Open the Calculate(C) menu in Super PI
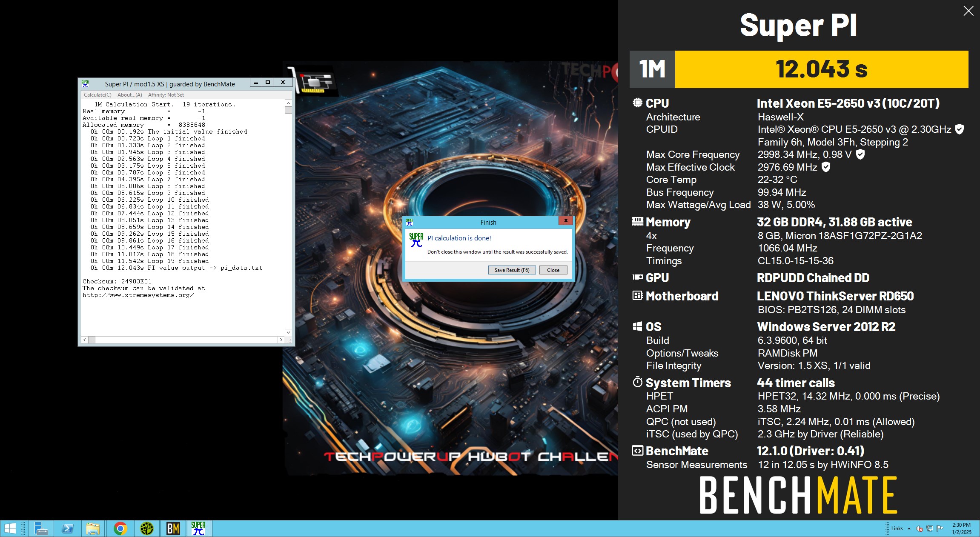Screen dimensions: 980x537 97,95
